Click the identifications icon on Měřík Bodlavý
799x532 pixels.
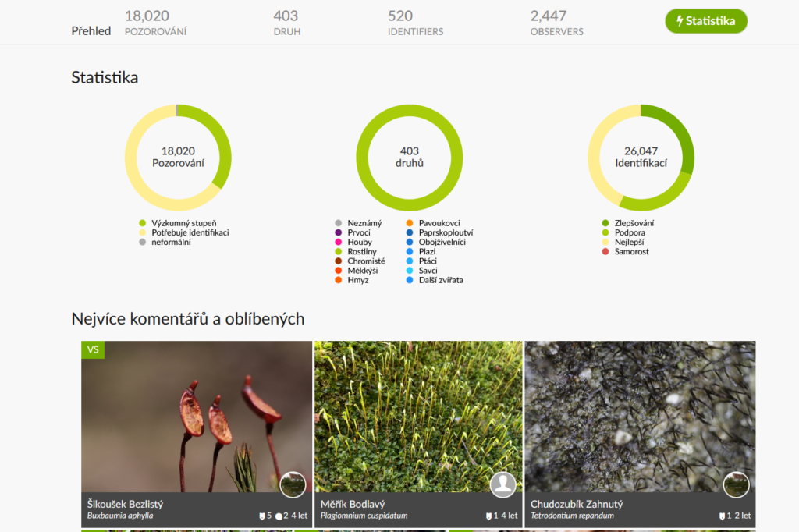click(x=487, y=516)
